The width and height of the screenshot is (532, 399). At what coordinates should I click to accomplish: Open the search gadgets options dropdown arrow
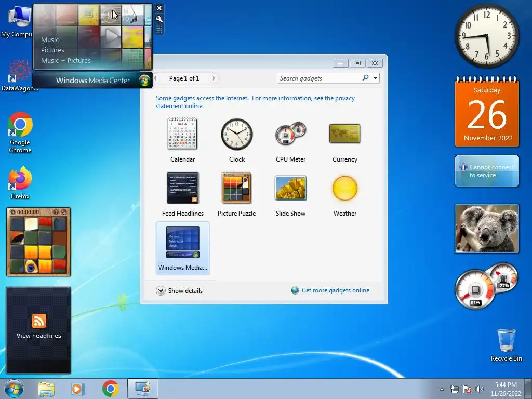(x=375, y=78)
